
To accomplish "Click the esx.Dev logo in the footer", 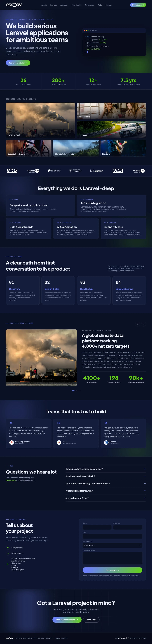I will click(x=9, y=638).
